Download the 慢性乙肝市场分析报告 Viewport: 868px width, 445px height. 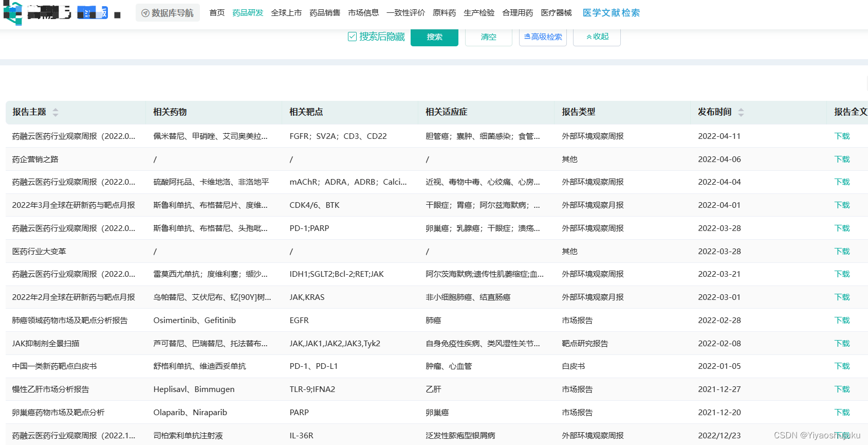[842, 389]
